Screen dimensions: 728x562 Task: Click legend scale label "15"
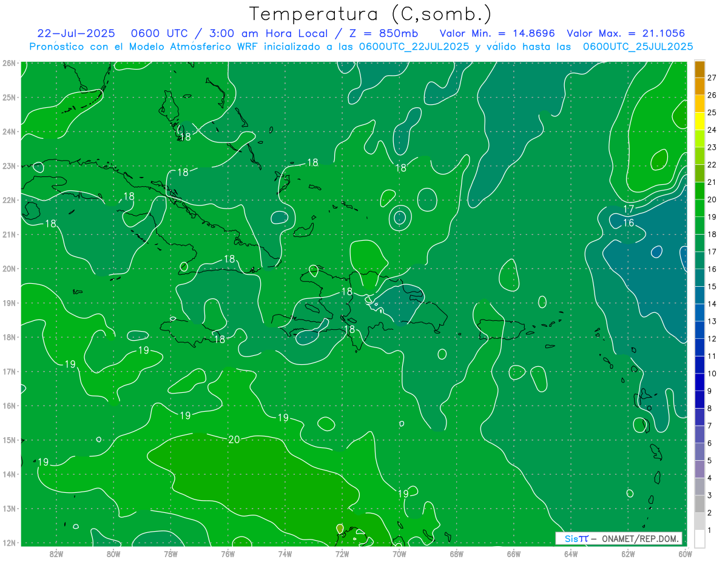click(x=712, y=286)
